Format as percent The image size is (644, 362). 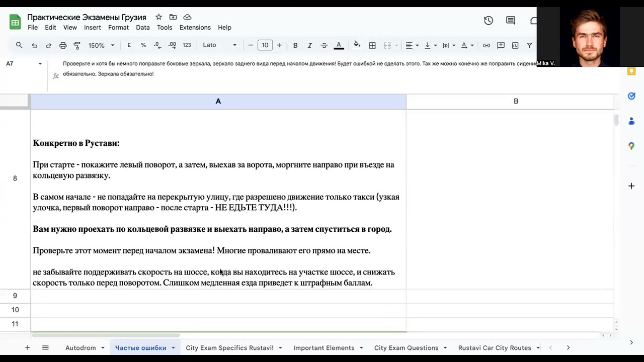coord(143,45)
